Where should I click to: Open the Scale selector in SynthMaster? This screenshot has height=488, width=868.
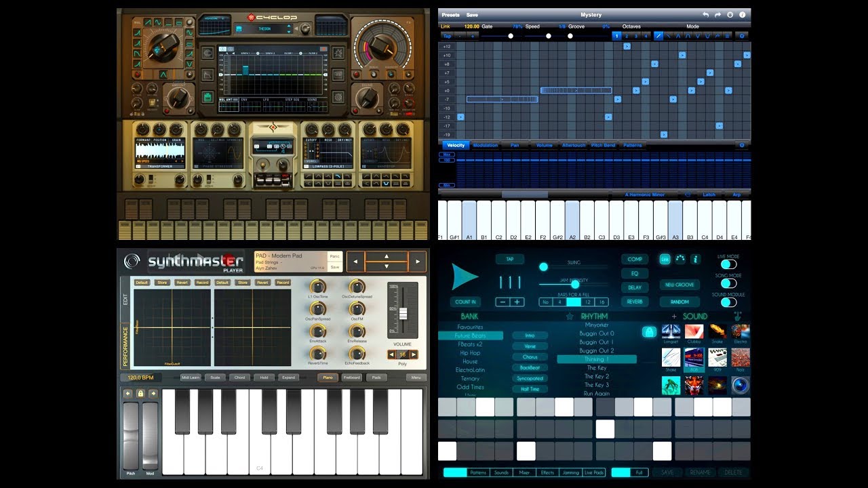[215, 378]
